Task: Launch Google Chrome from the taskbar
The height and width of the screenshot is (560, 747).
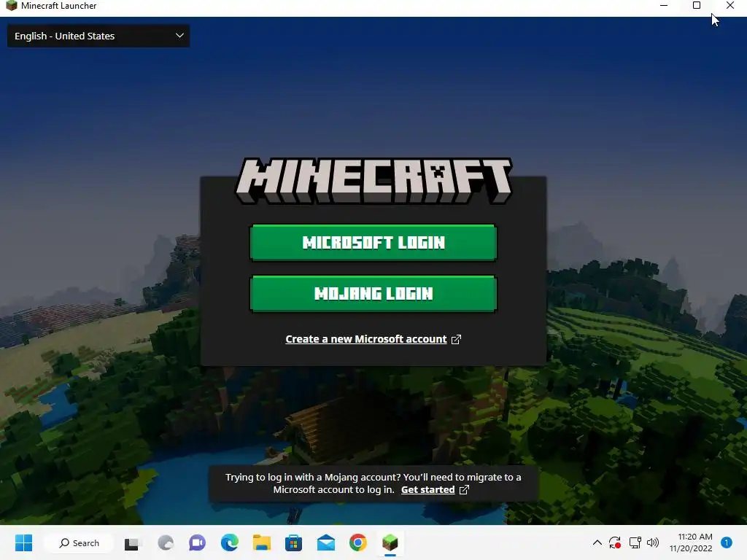Action: 357,542
